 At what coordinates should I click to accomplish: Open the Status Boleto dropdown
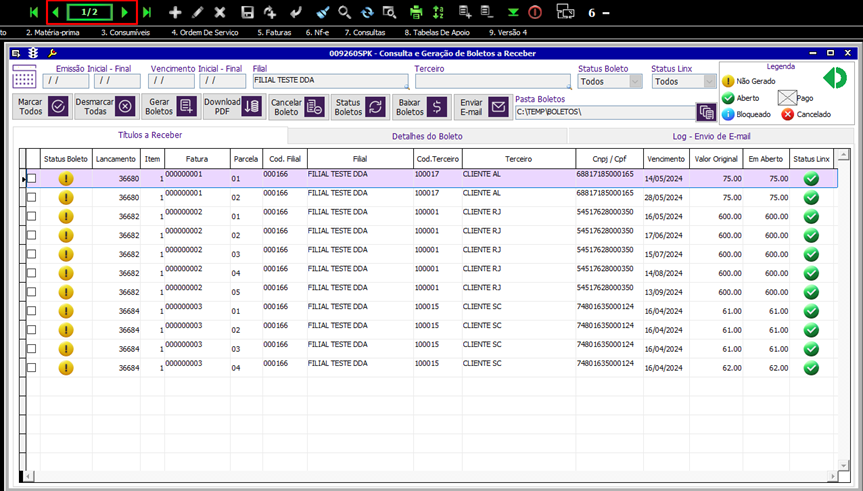(636, 82)
